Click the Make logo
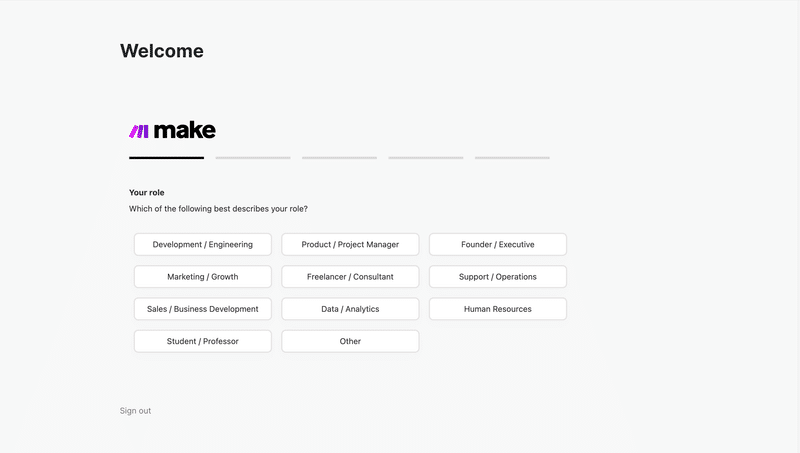The width and height of the screenshot is (800, 453). (x=172, y=131)
